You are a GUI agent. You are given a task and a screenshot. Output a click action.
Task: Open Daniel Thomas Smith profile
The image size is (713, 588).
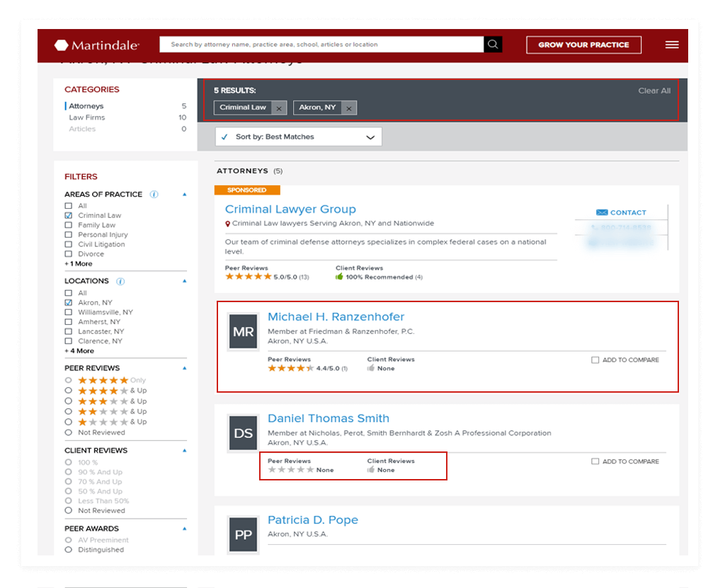click(x=329, y=418)
